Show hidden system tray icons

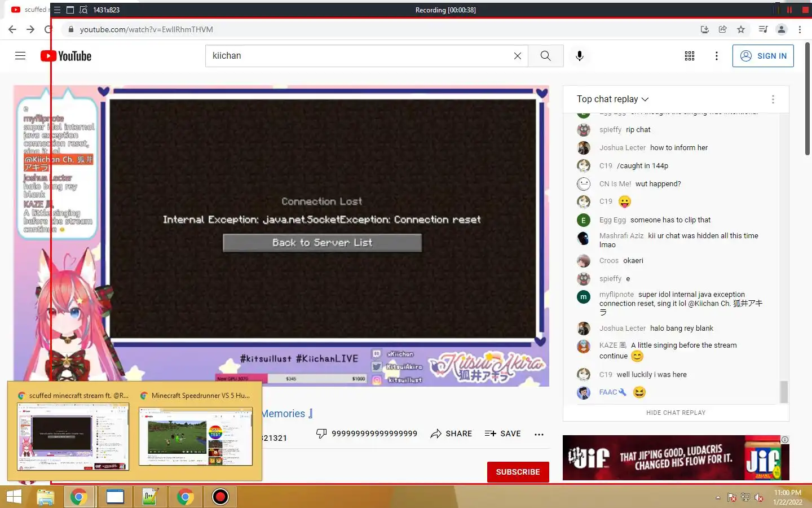[718, 497]
